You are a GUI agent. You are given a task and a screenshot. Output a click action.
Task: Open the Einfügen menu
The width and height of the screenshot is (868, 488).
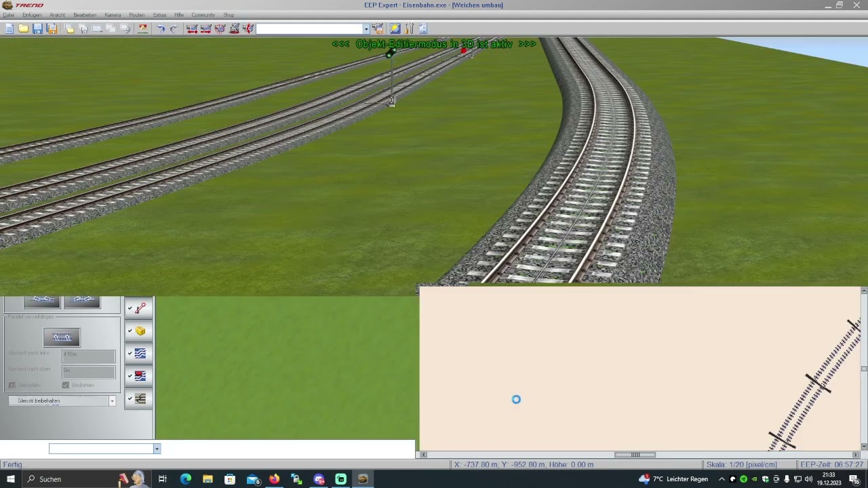point(32,15)
